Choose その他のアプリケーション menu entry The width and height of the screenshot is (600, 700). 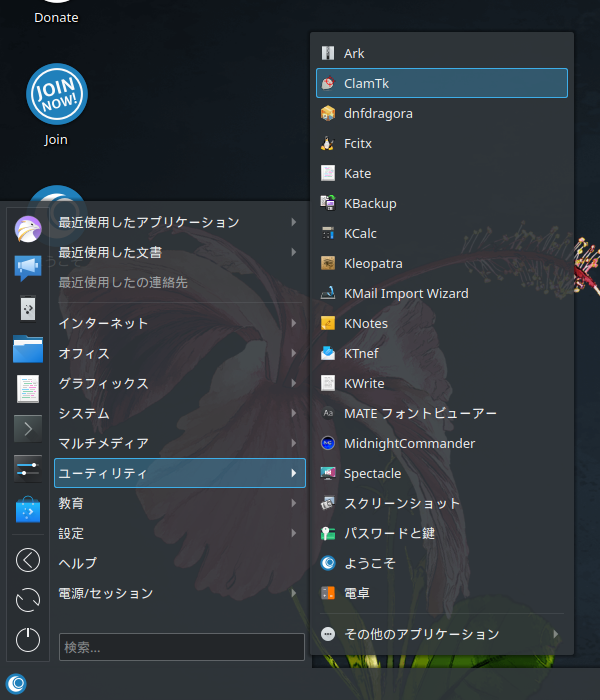click(442, 634)
